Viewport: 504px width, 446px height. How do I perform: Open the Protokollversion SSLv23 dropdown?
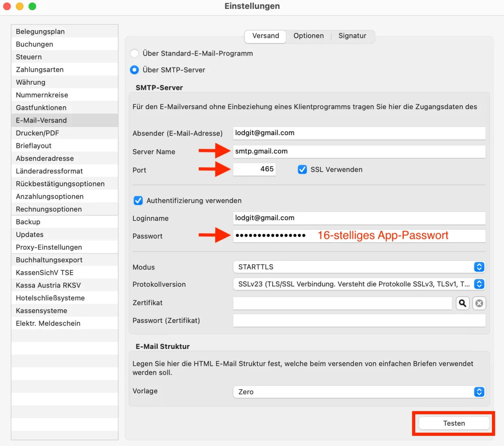coord(359,284)
